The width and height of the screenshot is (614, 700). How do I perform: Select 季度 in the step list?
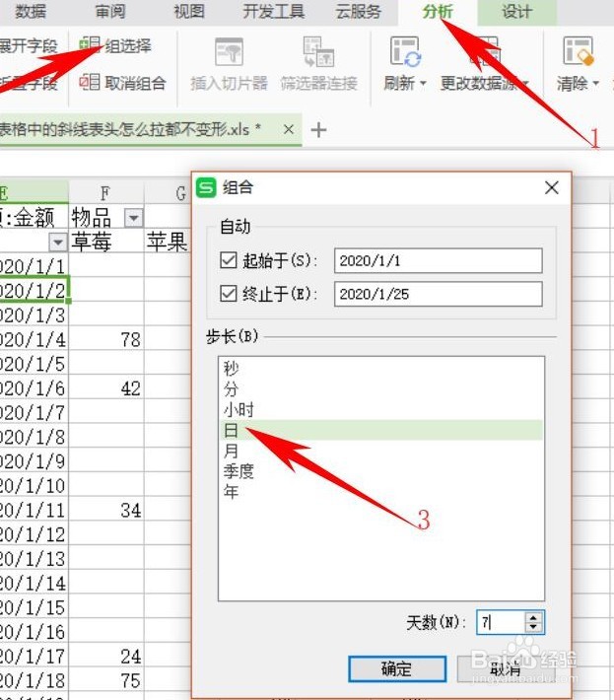(x=381, y=471)
